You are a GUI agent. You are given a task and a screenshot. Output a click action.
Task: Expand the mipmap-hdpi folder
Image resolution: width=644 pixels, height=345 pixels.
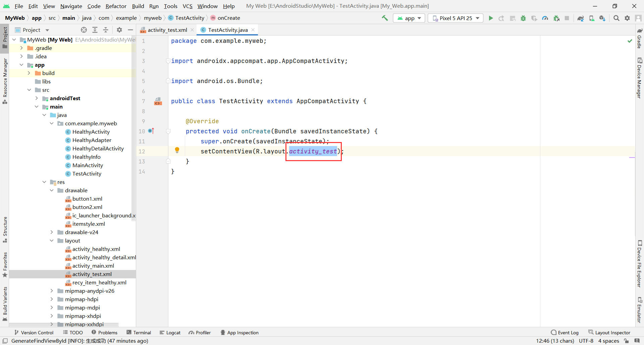[51, 299]
